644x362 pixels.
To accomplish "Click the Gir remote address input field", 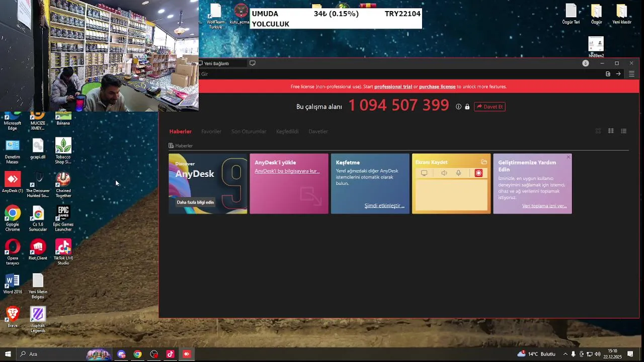I will coord(400,74).
